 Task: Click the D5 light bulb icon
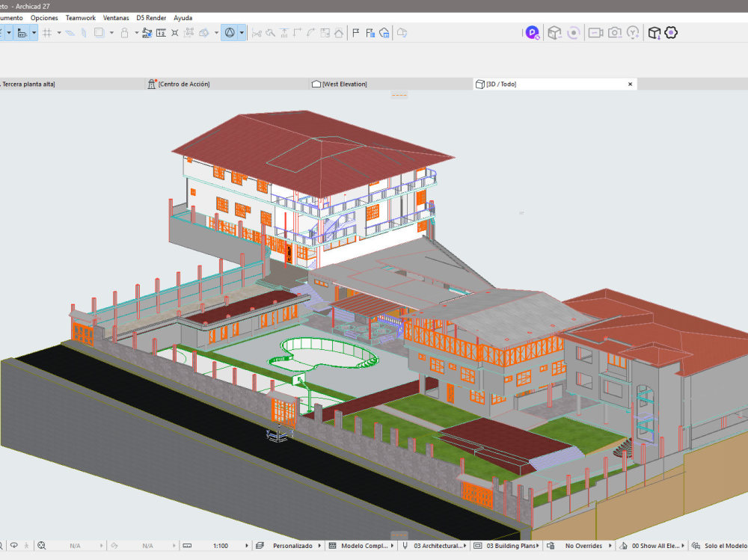tap(633, 33)
